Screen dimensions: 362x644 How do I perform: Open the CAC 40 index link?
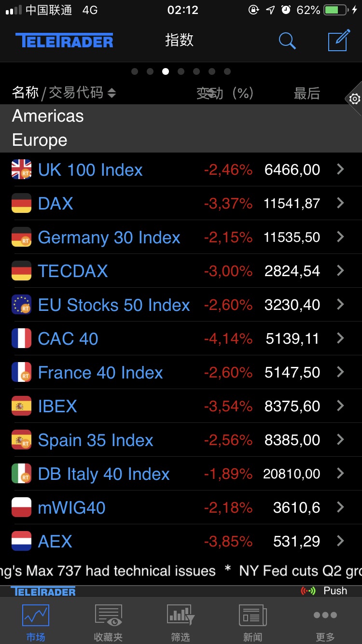click(x=68, y=339)
